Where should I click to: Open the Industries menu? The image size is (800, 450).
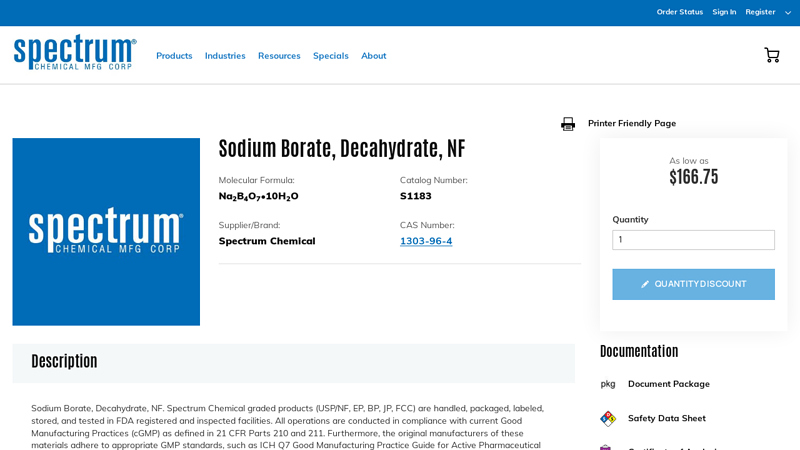(225, 56)
